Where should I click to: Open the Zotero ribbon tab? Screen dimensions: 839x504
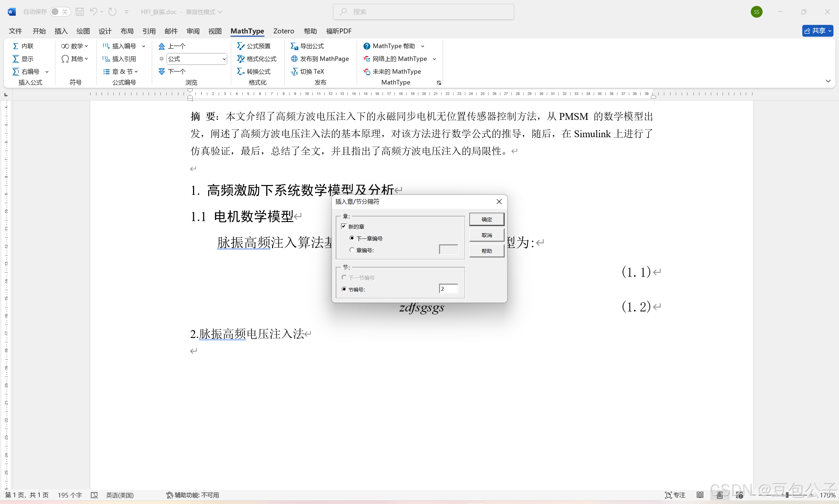coord(284,31)
